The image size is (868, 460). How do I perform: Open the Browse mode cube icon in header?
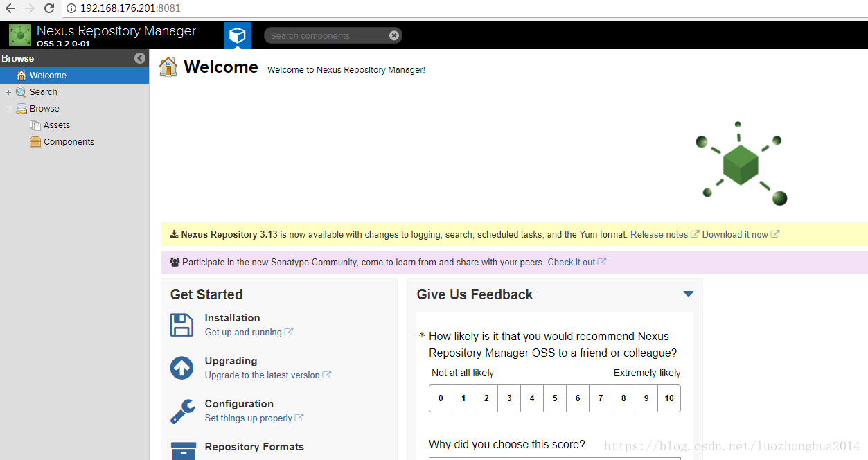pos(238,35)
